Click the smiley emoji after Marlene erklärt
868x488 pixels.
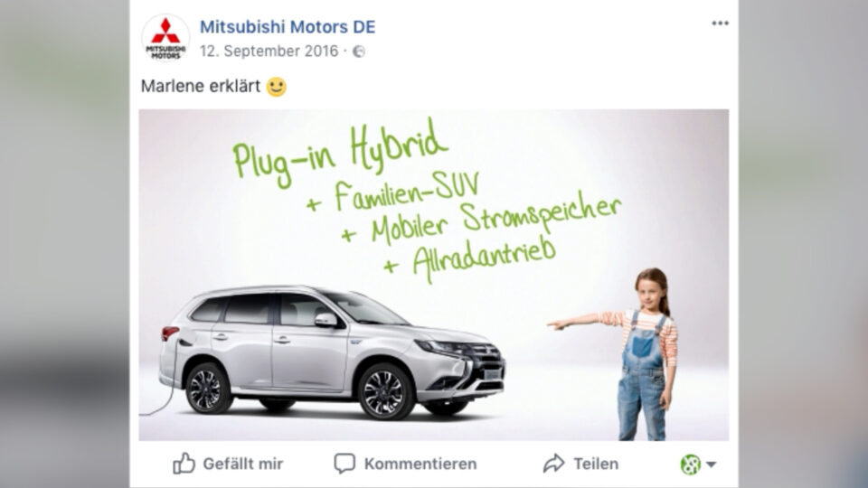point(277,87)
